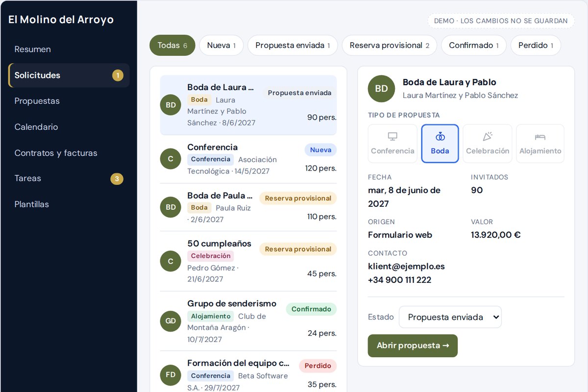Viewport: 588px width, 392px height.
Task: Click the Perdido status badge in list
Action: click(x=318, y=366)
